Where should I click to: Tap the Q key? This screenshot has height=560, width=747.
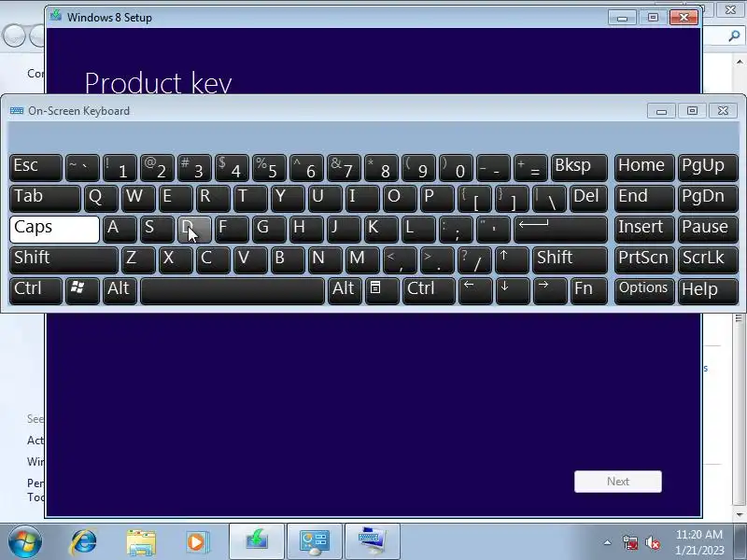[101, 199]
